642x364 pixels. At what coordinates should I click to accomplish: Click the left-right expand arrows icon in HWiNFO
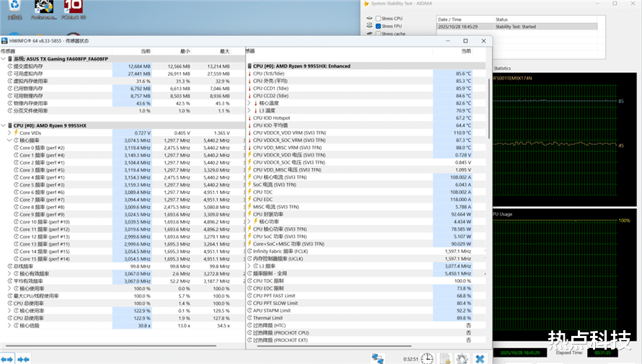[x=7, y=358]
